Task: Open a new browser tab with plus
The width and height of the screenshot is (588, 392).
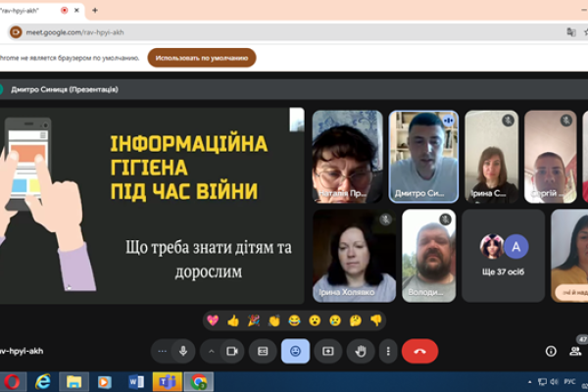Action: (x=95, y=10)
